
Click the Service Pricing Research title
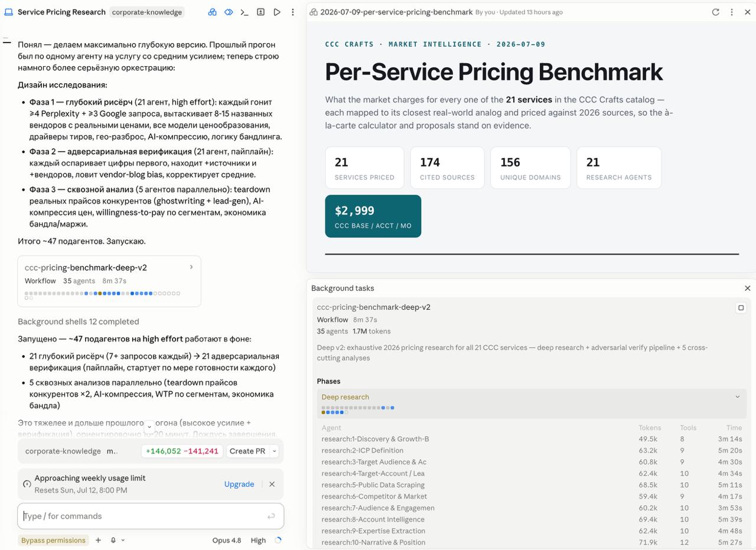pyautogui.click(x=61, y=12)
